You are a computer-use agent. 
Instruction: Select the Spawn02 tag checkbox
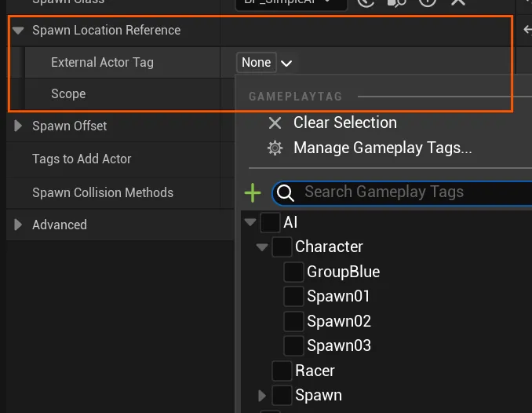293,321
